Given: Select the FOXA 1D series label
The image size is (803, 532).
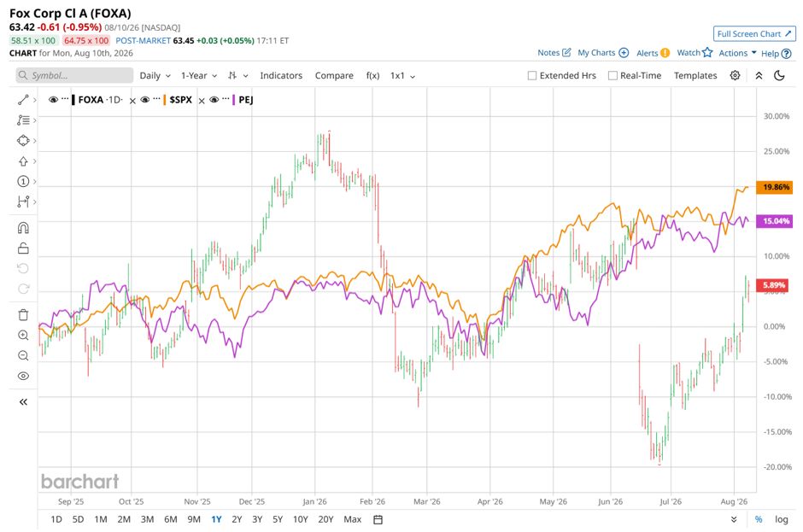Looking at the screenshot, I should pyautogui.click(x=101, y=100).
